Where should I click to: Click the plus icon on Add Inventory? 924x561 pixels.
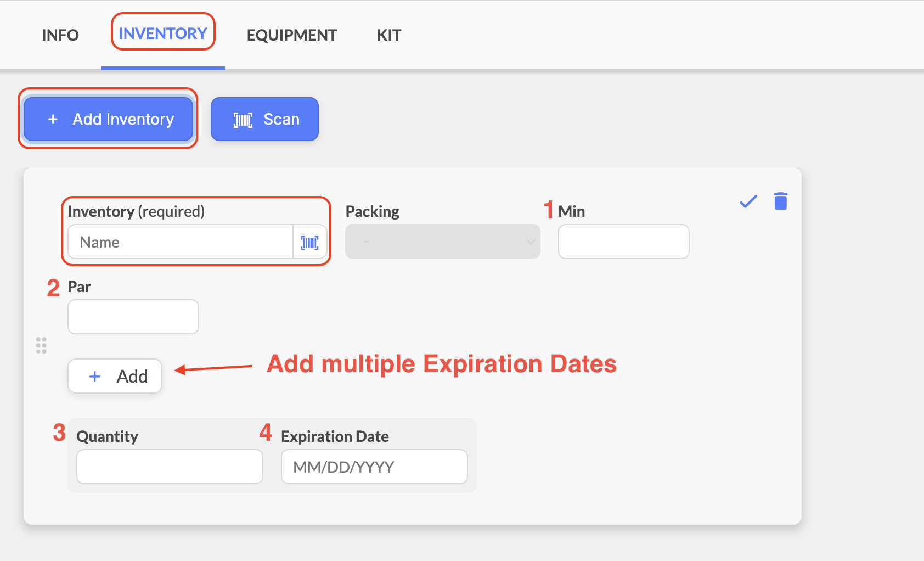point(53,119)
